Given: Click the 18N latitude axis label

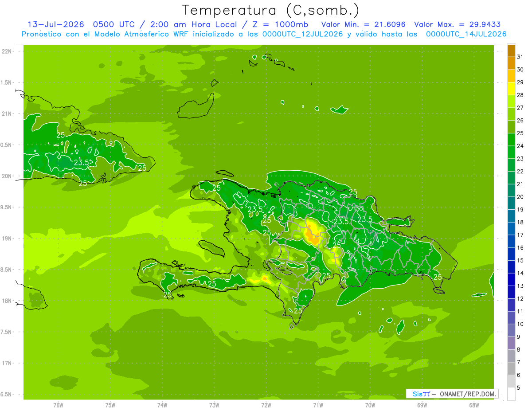Looking at the screenshot, I should (x=8, y=301).
